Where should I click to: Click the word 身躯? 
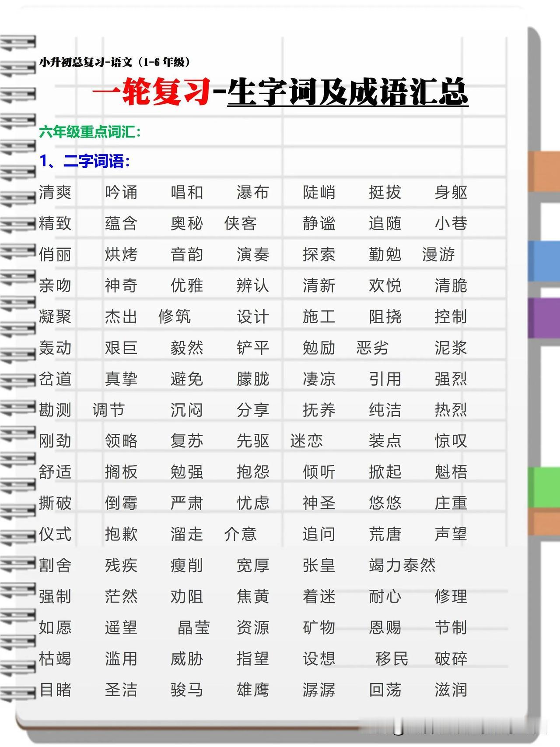[x=451, y=192]
